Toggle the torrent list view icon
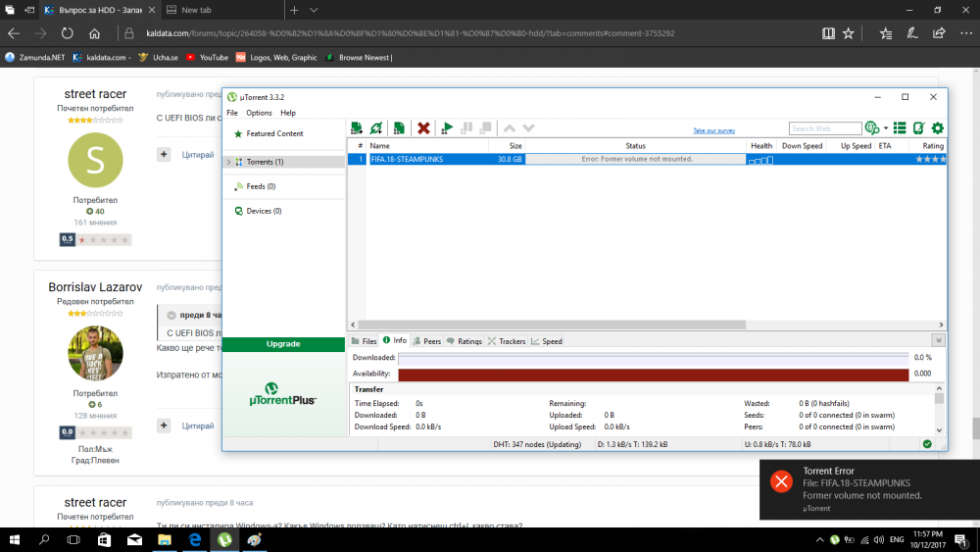Image resolution: width=980 pixels, height=552 pixels. (900, 128)
